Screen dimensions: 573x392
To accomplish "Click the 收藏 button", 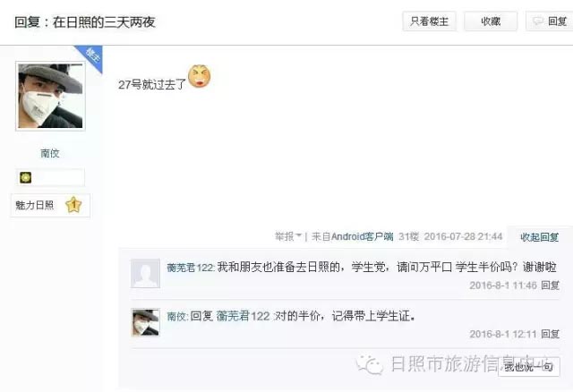I will pos(491,21).
